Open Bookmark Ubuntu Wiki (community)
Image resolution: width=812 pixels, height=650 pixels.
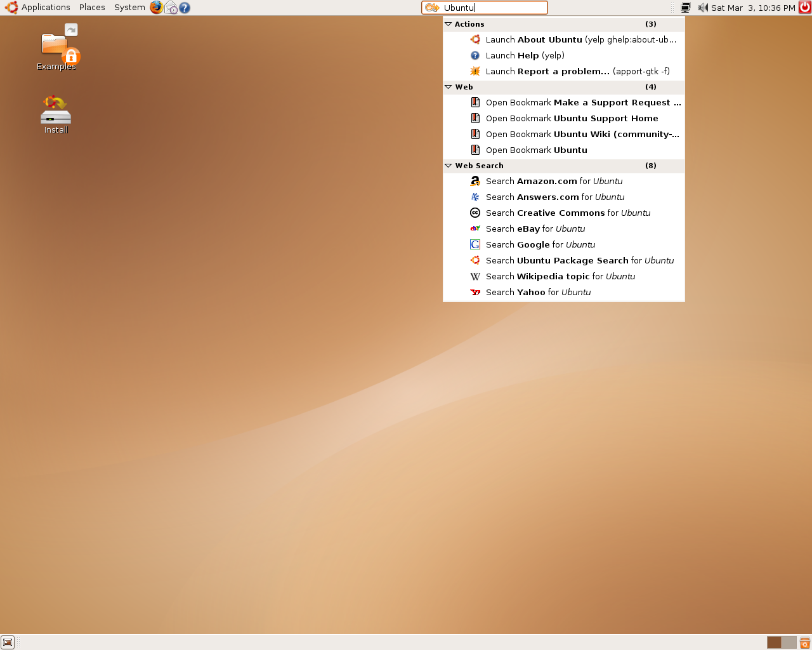click(564, 134)
